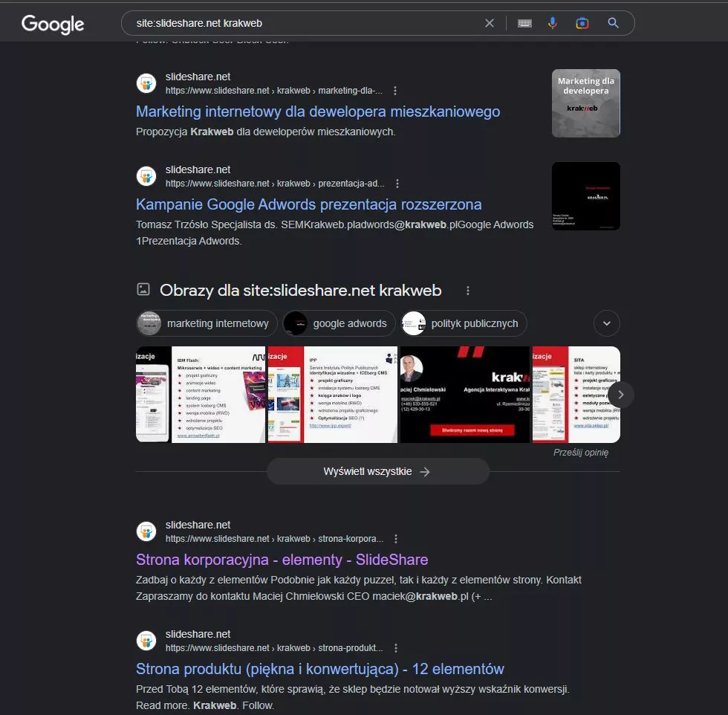The image size is (728, 715).
Task: Open options menu for strona-produkt result
Action: (x=395, y=648)
